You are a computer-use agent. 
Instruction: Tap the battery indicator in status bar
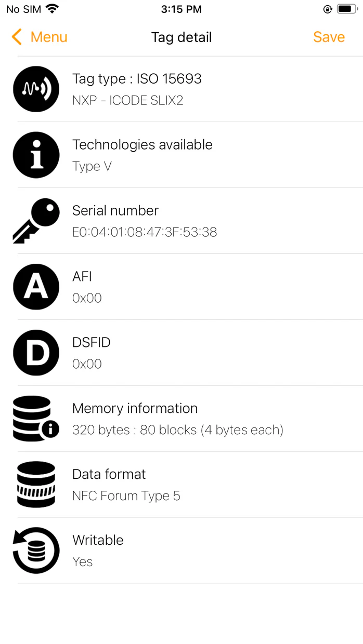click(x=346, y=9)
